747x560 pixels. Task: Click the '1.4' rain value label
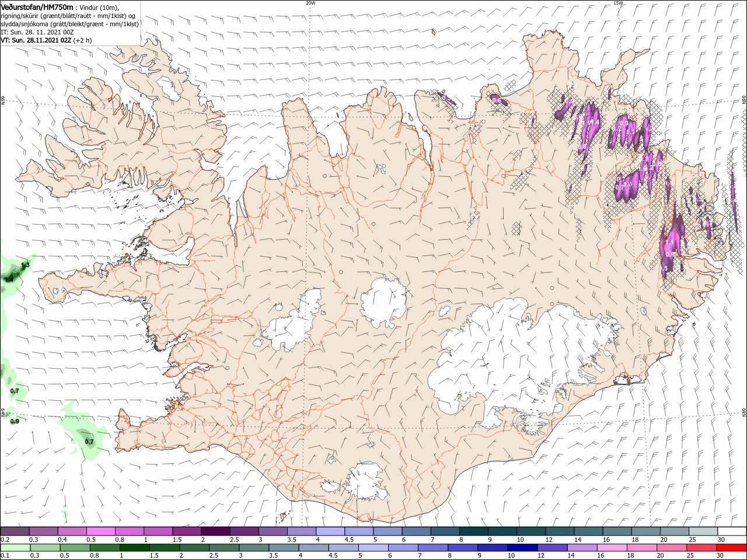(9, 279)
